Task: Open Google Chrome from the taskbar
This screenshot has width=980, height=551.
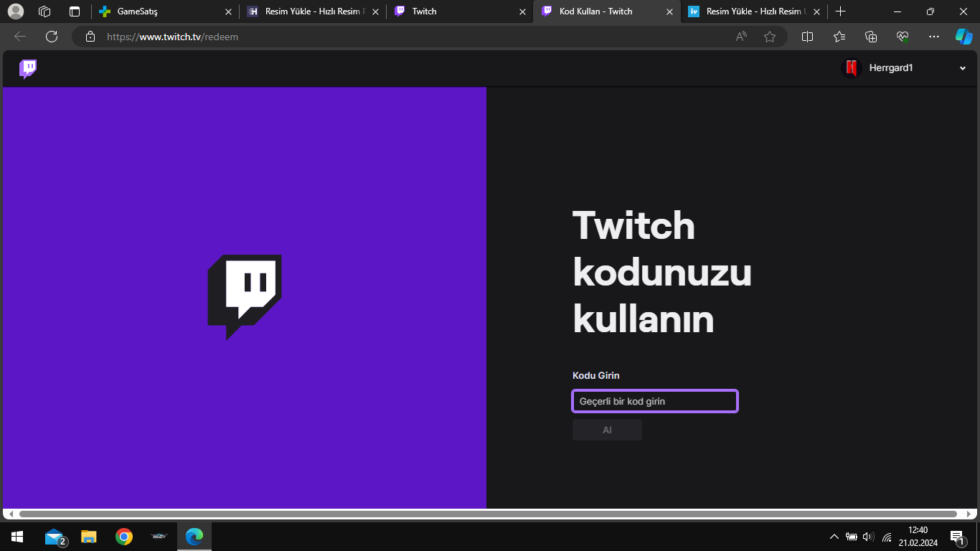Action: (x=124, y=537)
